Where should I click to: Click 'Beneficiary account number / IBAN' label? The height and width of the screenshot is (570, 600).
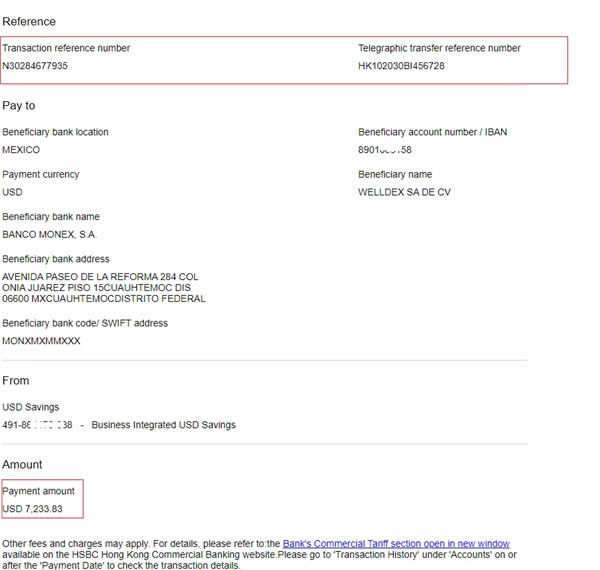pos(432,132)
